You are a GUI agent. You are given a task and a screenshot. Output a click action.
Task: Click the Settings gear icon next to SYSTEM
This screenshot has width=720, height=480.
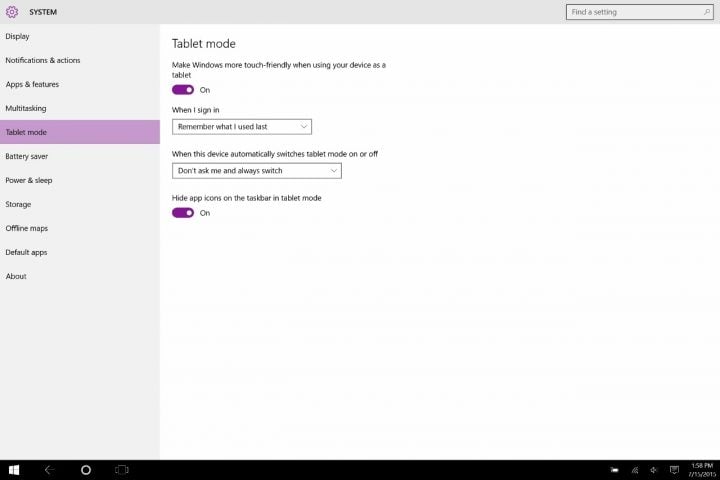(12, 12)
